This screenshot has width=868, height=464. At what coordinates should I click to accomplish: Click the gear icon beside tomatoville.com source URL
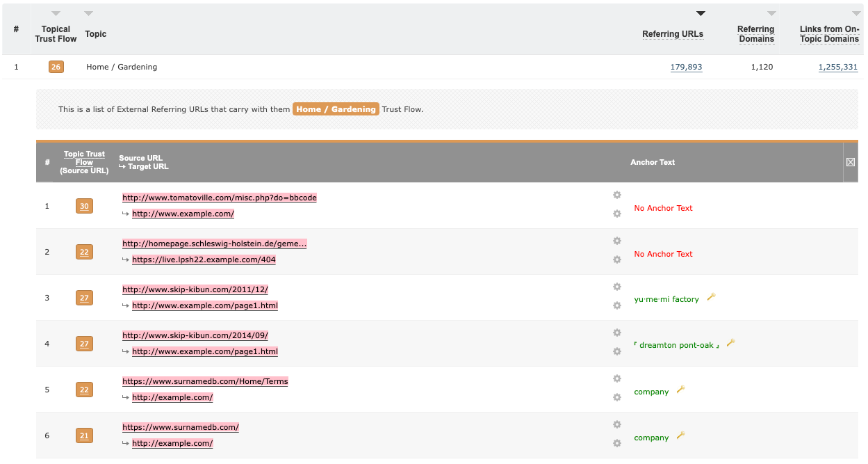(x=616, y=195)
